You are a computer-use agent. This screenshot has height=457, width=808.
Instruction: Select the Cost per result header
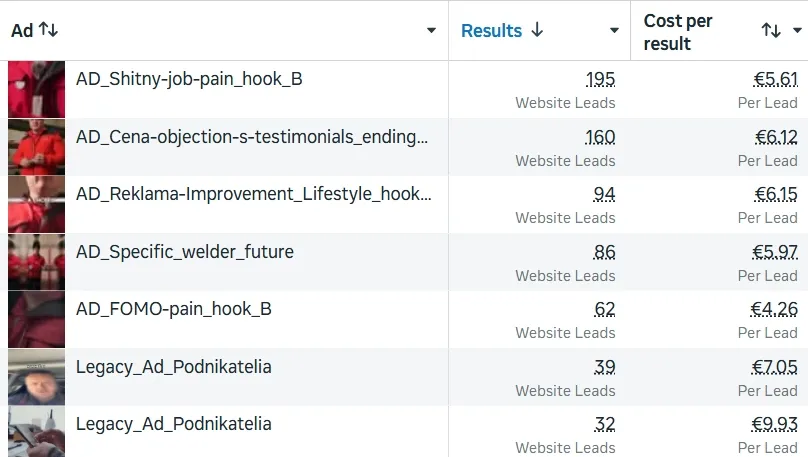pyautogui.click(x=678, y=32)
